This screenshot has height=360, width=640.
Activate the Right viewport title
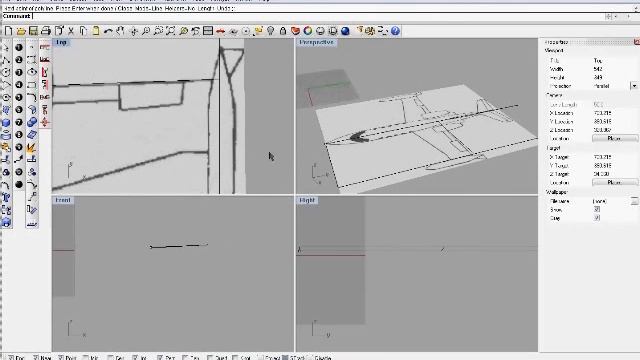point(307,200)
